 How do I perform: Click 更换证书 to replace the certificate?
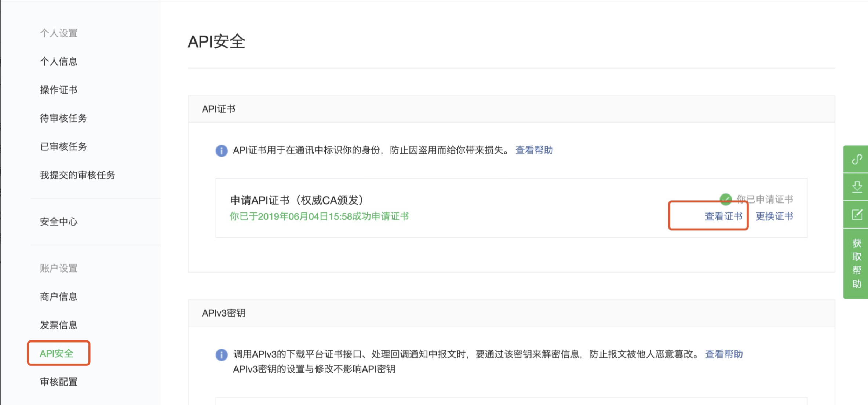click(774, 216)
